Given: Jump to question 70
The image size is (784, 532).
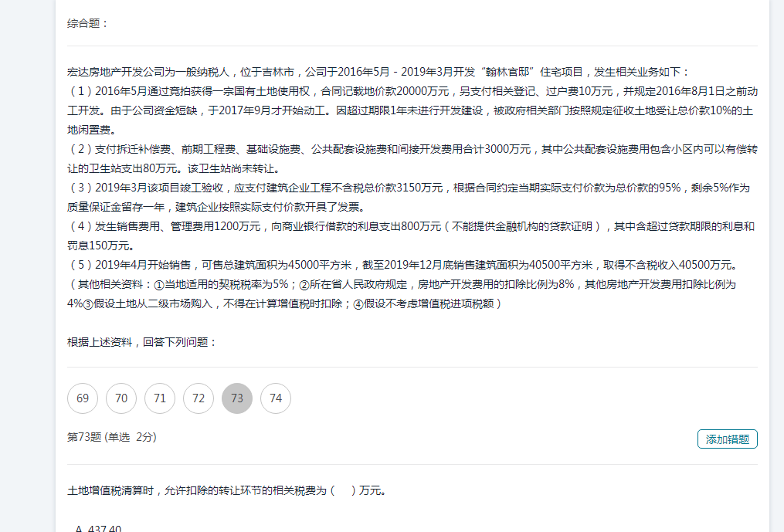Looking at the screenshot, I should click(x=121, y=398).
